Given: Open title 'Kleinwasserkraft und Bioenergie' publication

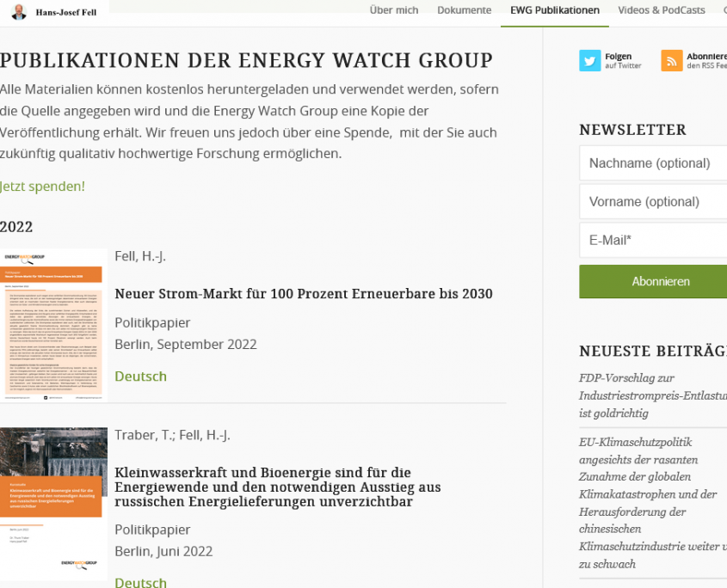Looking at the screenshot, I should [277, 487].
